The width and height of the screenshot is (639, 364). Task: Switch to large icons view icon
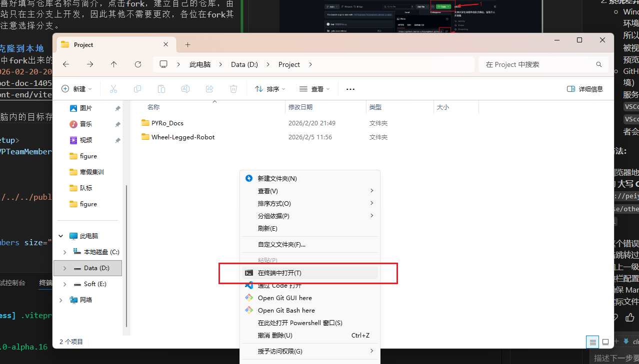[x=605, y=342]
